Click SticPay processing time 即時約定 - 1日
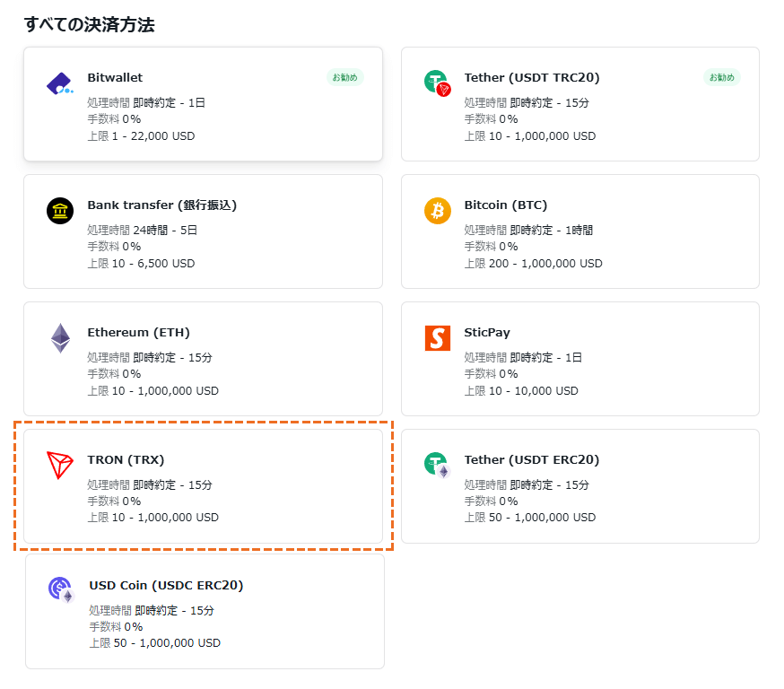This screenshot has width=784, height=689. coord(523,357)
